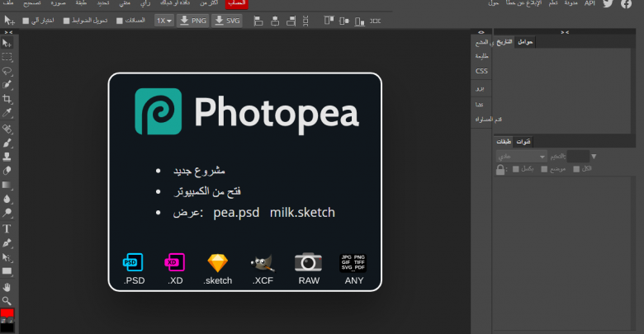Click the Sketch diamond format icon
The image size is (644, 334).
pyautogui.click(x=218, y=262)
